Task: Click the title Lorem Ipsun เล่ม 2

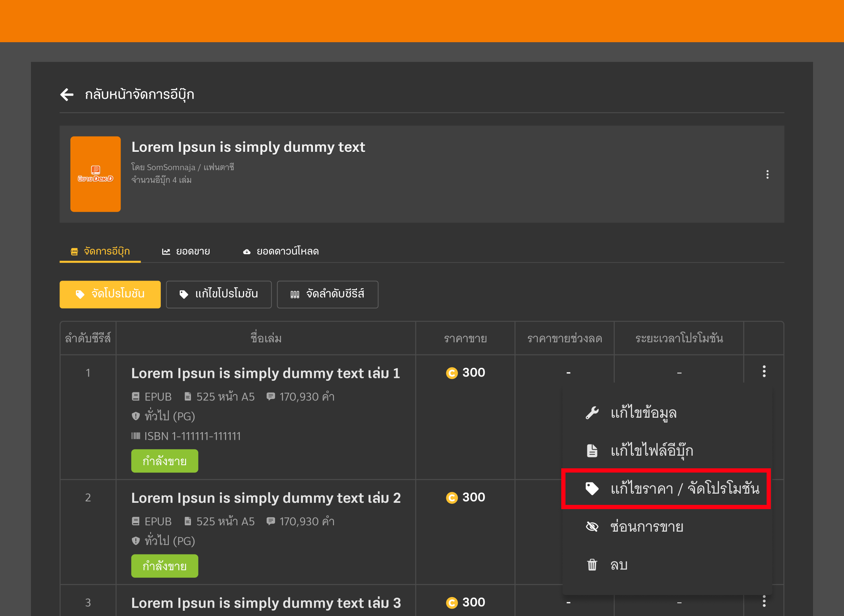Action: click(x=266, y=498)
